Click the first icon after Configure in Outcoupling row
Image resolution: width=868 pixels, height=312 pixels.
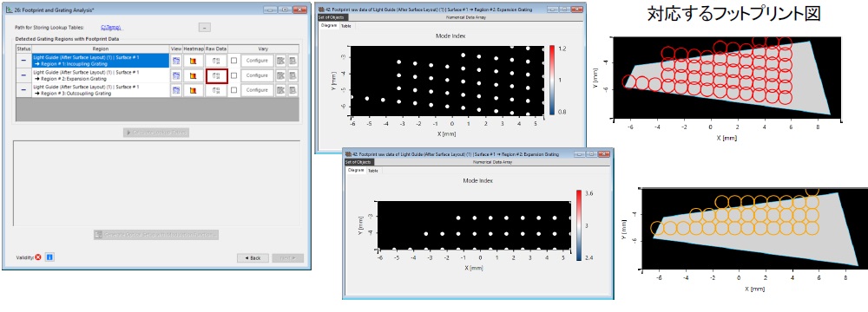tap(280, 90)
